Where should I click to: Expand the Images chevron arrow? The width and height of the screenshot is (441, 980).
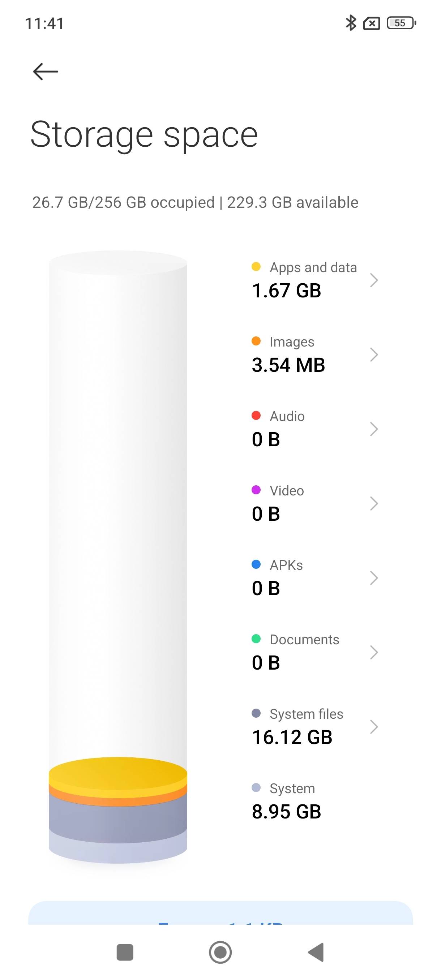374,354
